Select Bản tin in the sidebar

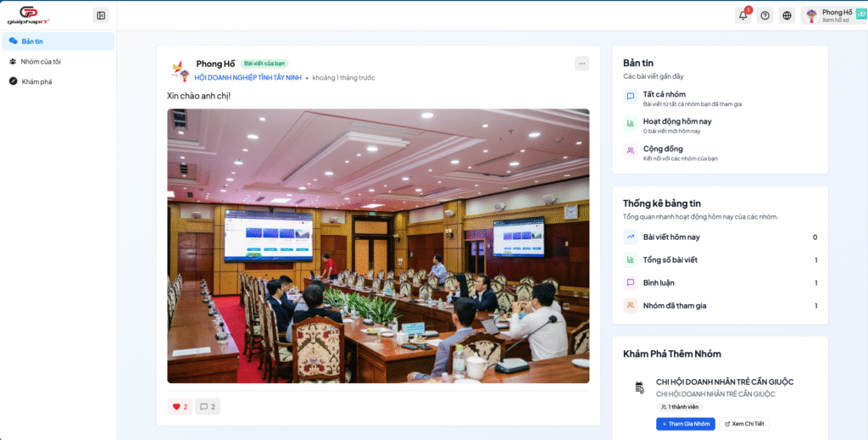tap(58, 41)
